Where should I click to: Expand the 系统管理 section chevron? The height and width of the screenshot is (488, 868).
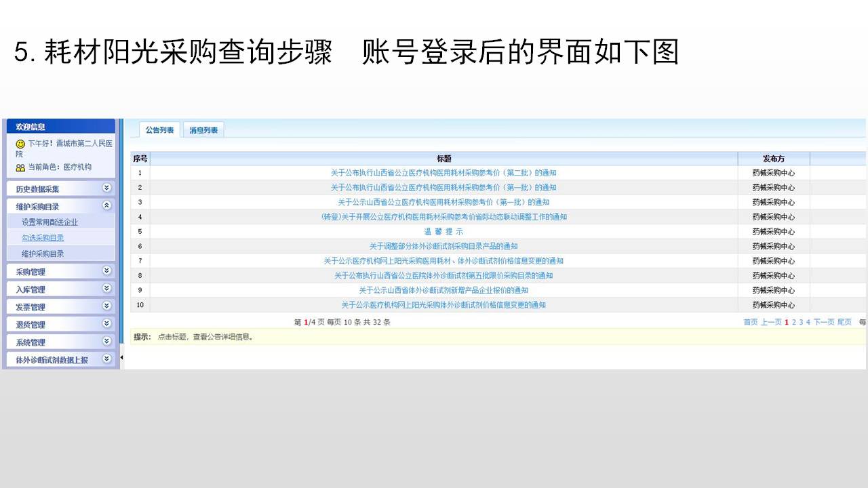click(x=106, y=342)
